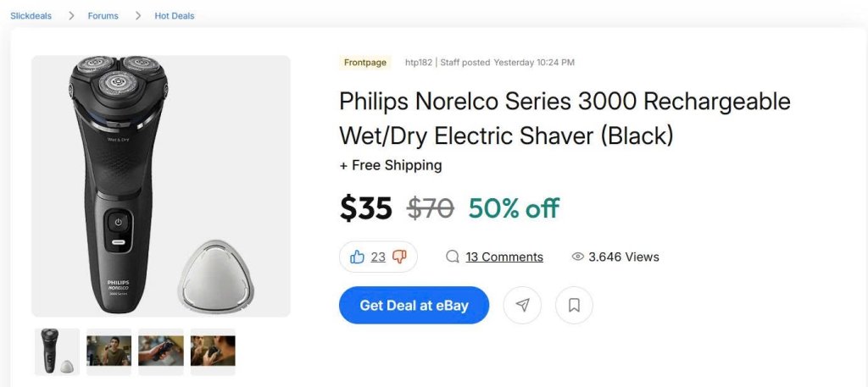868x387 pixels.
Task: Click the Get Deal at eBay button
Action: [414, 305]
